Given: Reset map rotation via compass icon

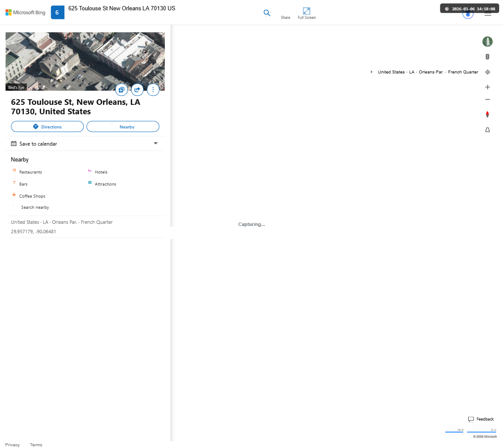Looking at the screenshot, I should (487, 114).
